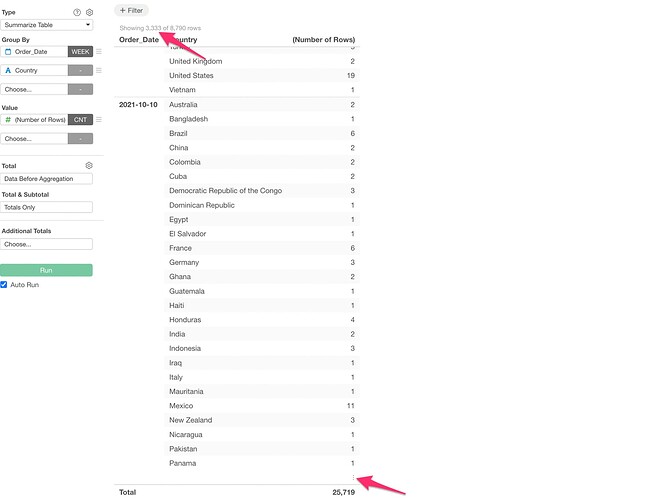
Task: Select the third Group By Choose field
Action: tap(33, 89)
